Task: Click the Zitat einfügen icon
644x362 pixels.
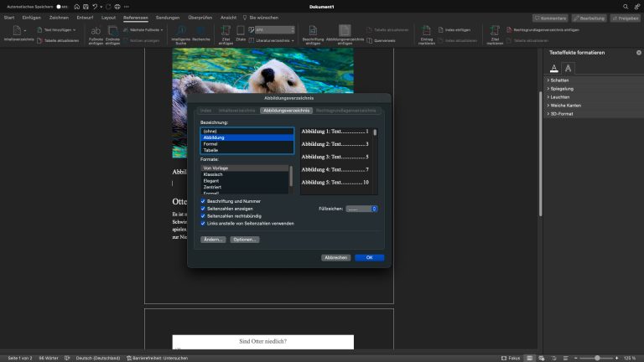Action: click(226, 31)
